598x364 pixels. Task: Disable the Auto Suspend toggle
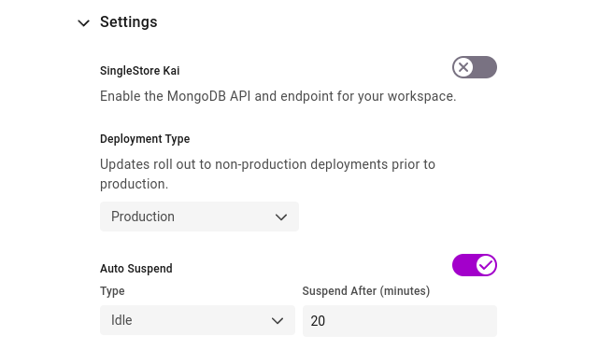[475, 265]
